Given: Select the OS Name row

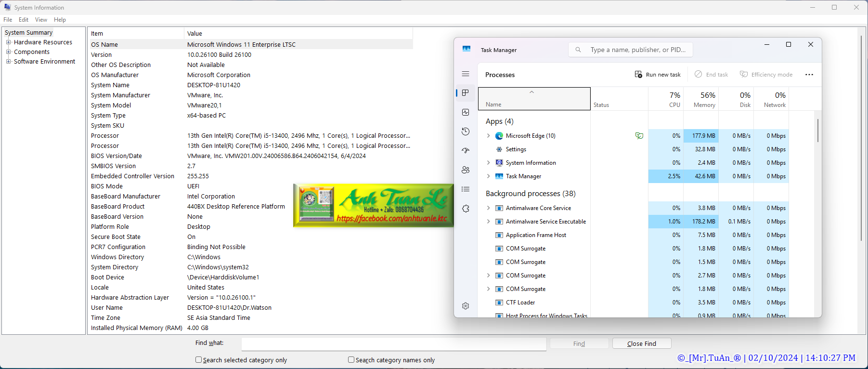Looking at the screenshot, I should point(250,44).
